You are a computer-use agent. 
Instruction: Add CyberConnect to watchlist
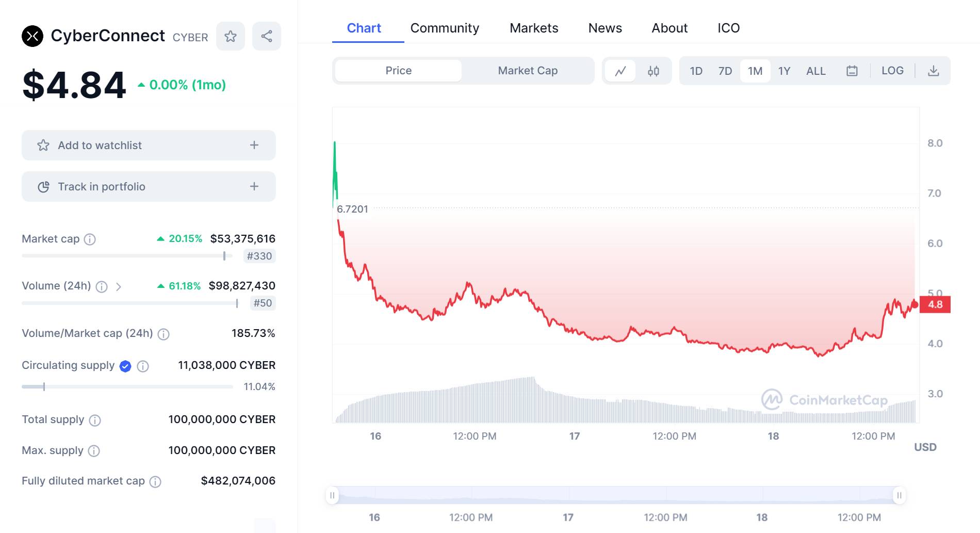[149, 145]
